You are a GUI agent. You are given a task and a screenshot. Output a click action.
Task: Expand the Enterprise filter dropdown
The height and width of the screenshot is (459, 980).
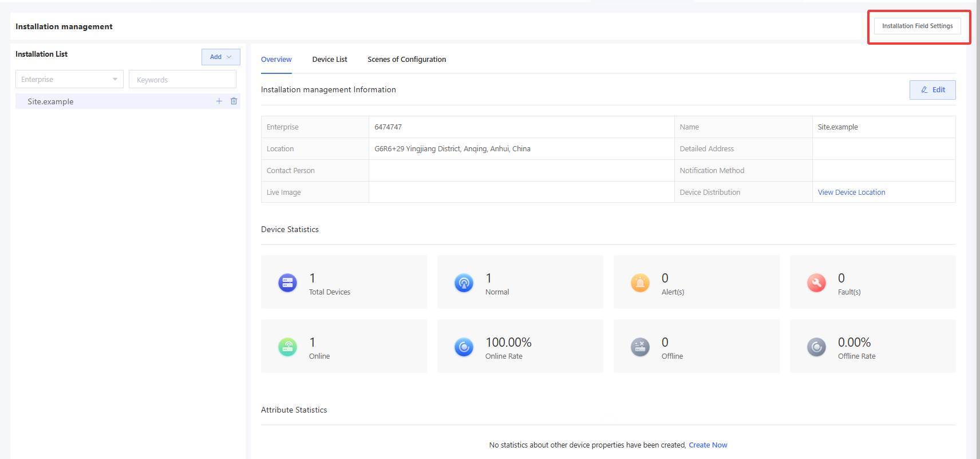pyautogui.click(x=69, y=80)
